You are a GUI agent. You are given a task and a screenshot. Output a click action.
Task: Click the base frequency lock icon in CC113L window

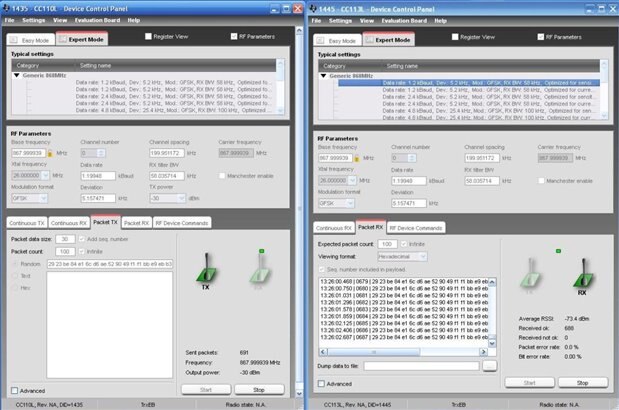[x=356, y=158]
